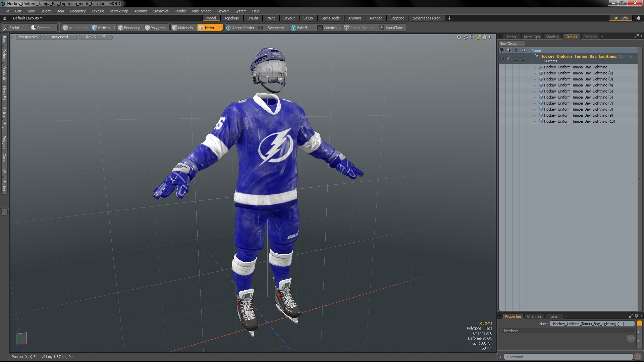
Task: Click the viewport rotate icon
Action: coord(466,37)
